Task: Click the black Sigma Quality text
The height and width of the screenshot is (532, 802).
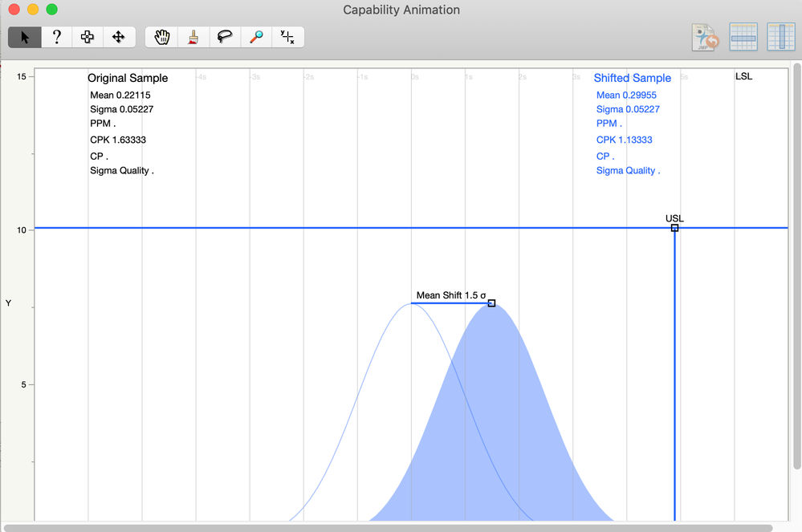Action: click(122, 171)
